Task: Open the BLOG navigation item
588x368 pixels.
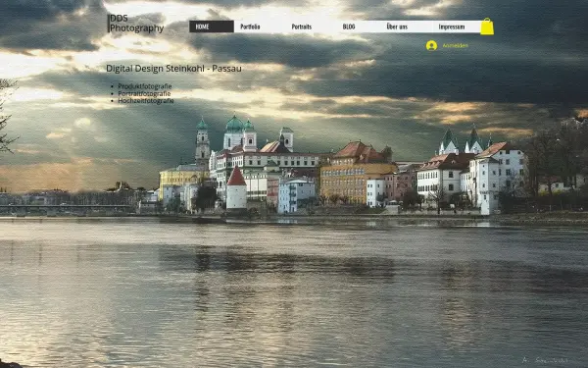Action: [349, 26]
